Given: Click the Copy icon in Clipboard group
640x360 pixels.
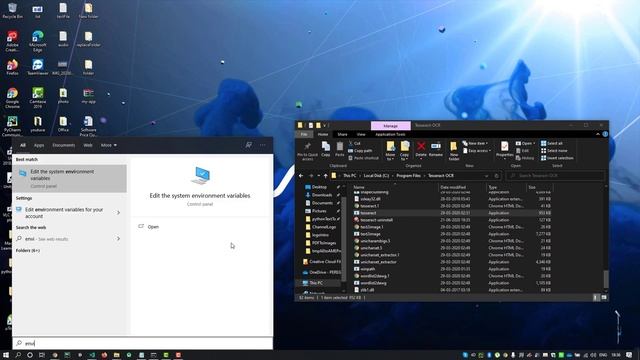Looking at the screenshot, I should click(326, 149).
